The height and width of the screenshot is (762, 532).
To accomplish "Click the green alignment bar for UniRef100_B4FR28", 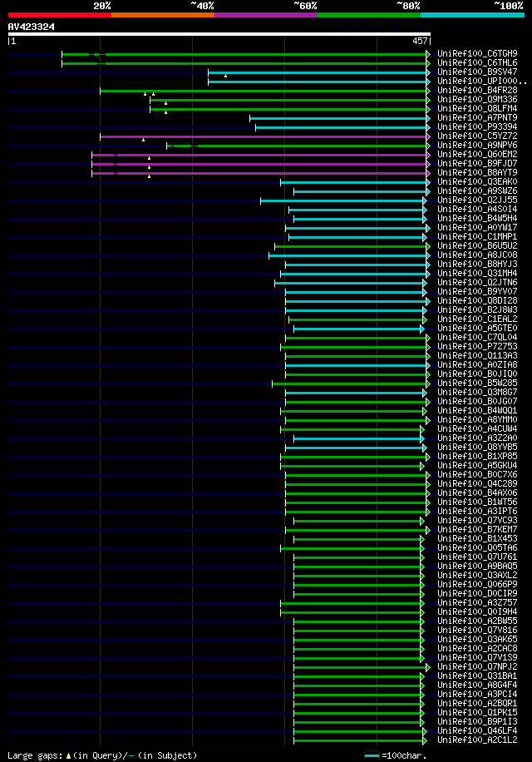I will (x=263, y=91).
